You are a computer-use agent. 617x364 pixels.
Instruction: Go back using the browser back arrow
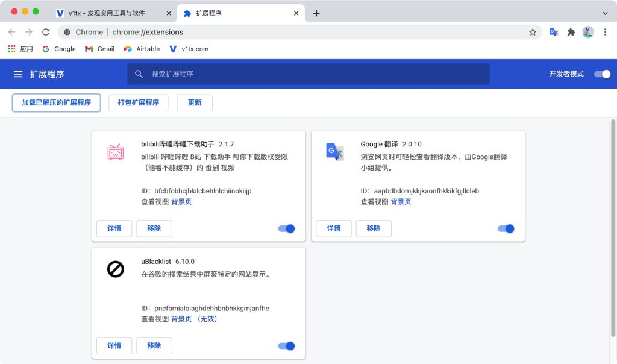12,32
